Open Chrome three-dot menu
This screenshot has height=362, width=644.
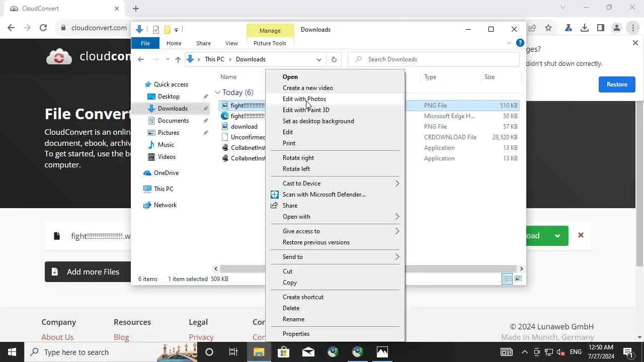click(x=633, y=28)
